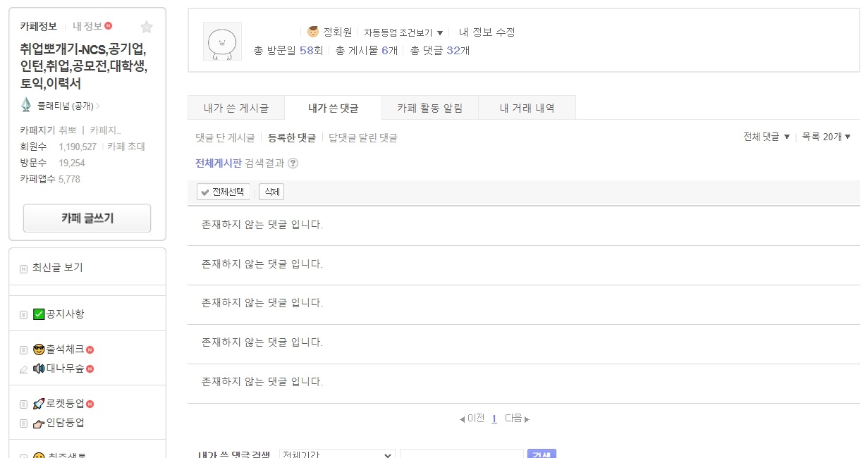The image size is (868, 458).
Task: Open the 자동등업 조건보기 dropdown
Action: click(403, 32)
